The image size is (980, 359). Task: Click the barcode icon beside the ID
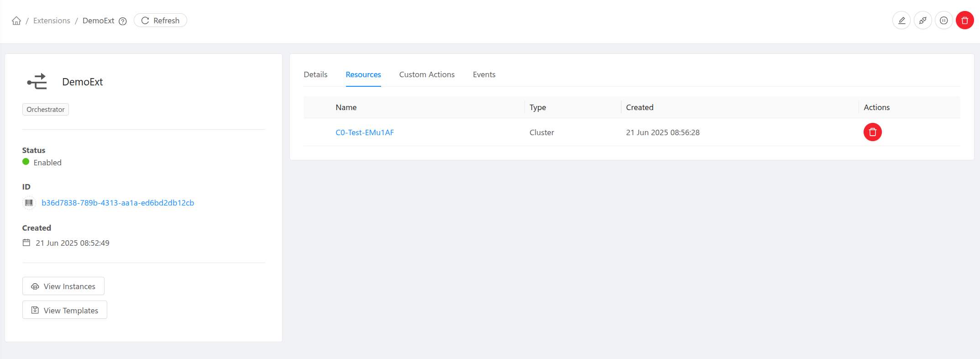tap(29, 203)
